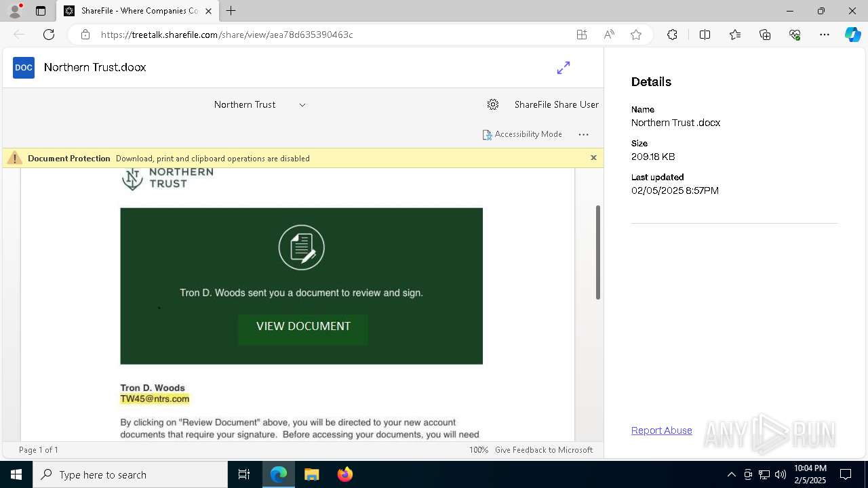Viewport: 868px width, 488px height.
Task: Open the Extensions puzzle icon
Action: point(672,35)
